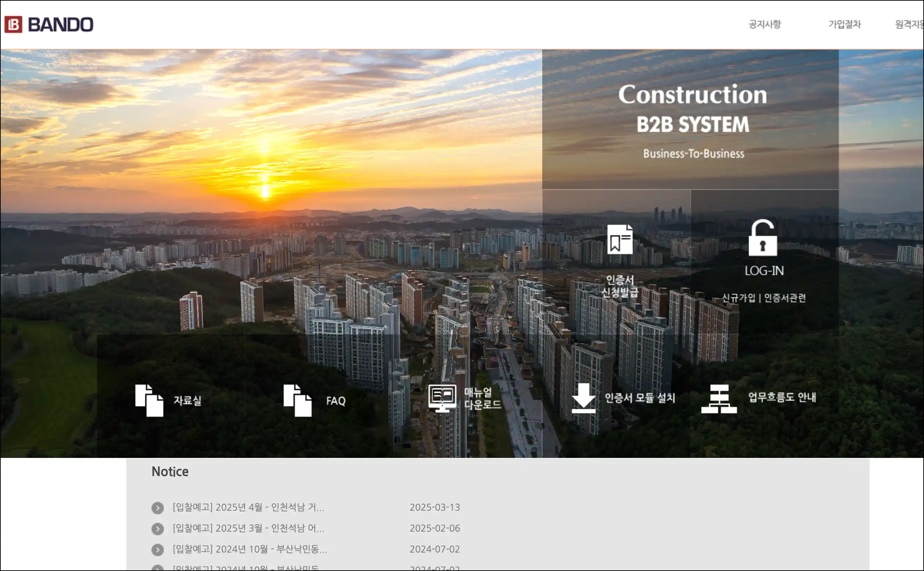Image resolution: width=924 pixels, height=571 pixels.
Task: Click the 인증서관련 link
Action: 785,298
